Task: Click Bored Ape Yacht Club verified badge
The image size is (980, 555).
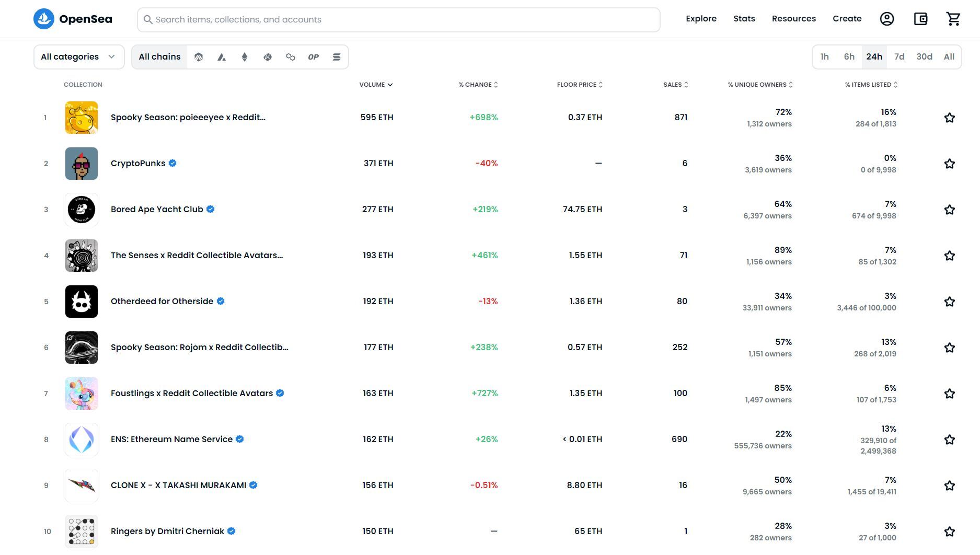Action: point(210,209)
